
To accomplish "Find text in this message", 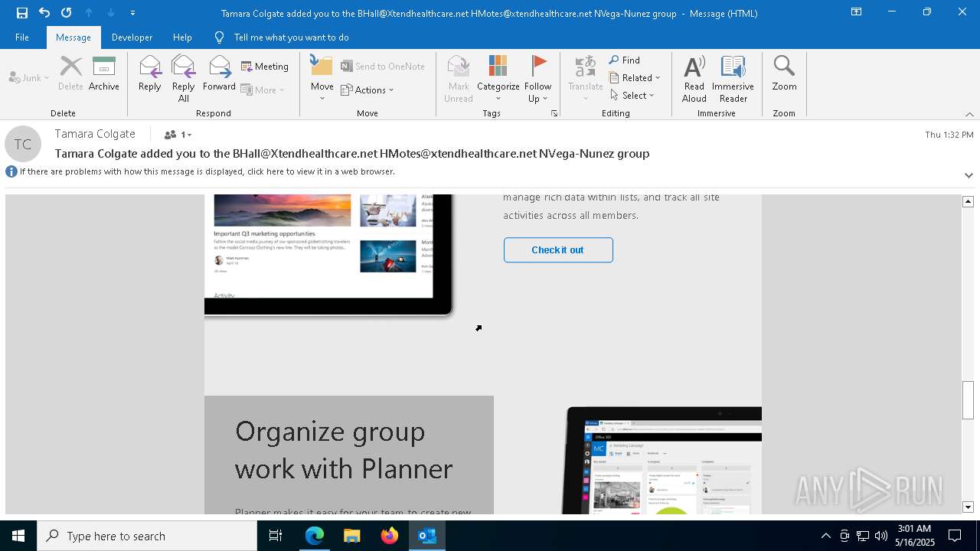I will point(625,60).
